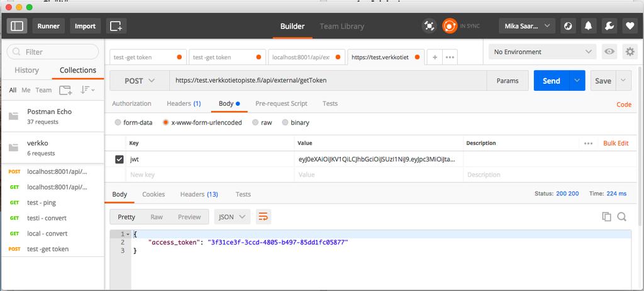Open the No Environment dropdown
Screen dimensions: 644x291
(x=542, y=52)
